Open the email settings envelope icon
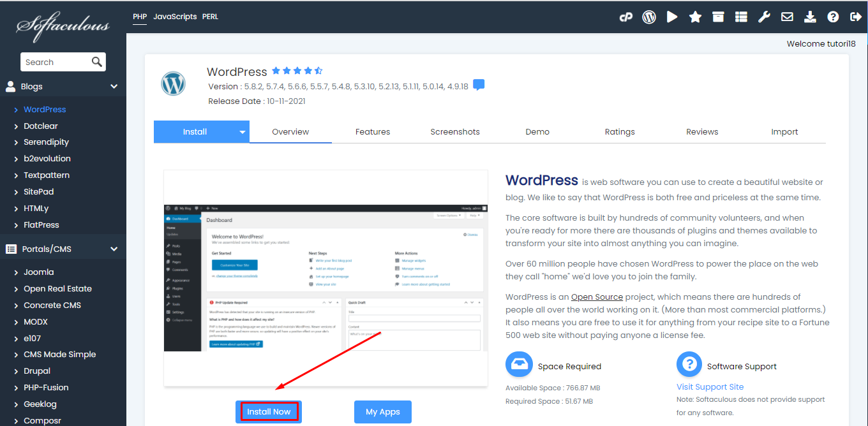Image resolution: width=868 pixels, height=426 pixels. coord(787,17)
